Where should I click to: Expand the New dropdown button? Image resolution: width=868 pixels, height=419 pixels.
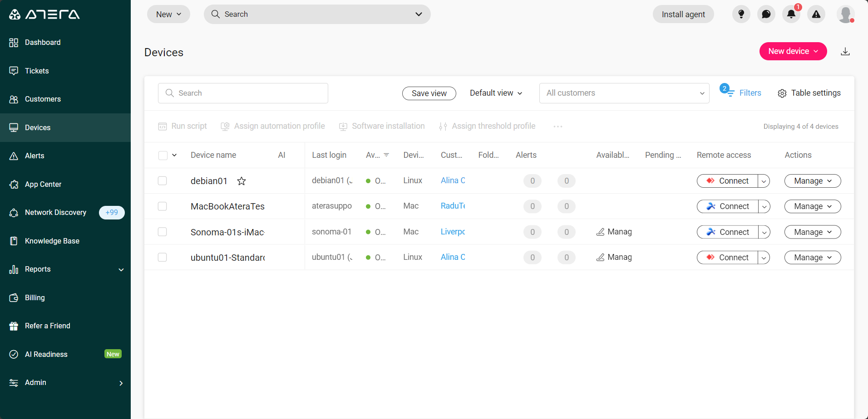[x=168, y=15]
